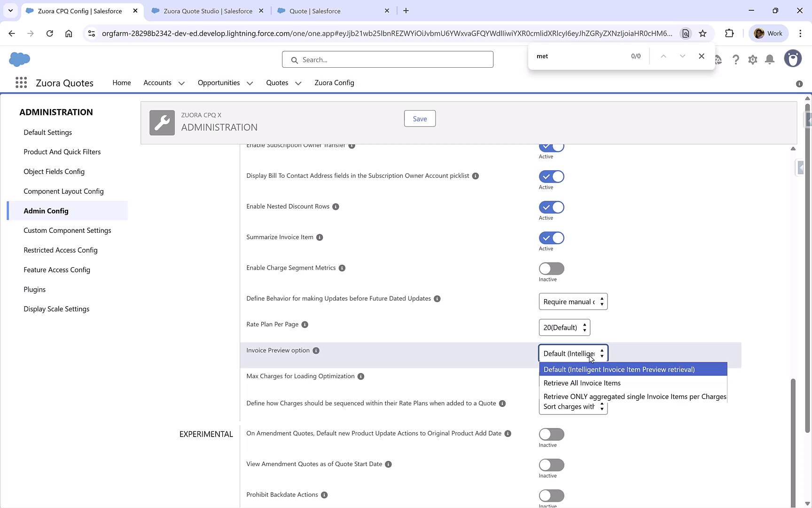This screenshot has width=812, height=508.
Task: Open the user profile avatar
Action: pyautogui.click(x=793, y=58)
